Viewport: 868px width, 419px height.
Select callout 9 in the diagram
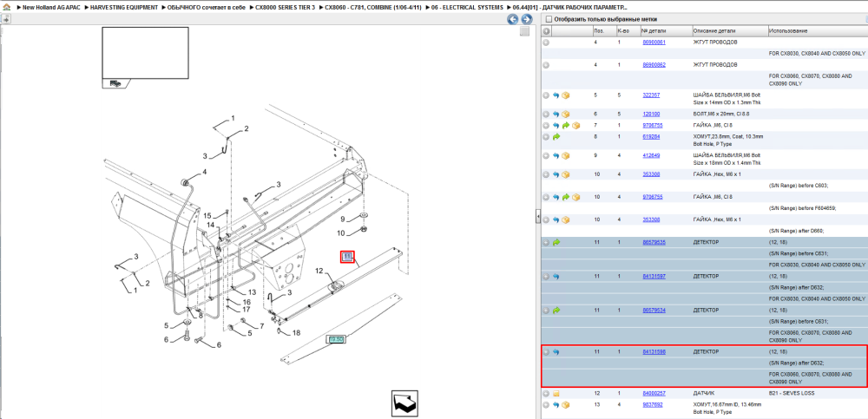tap(343, 219)
